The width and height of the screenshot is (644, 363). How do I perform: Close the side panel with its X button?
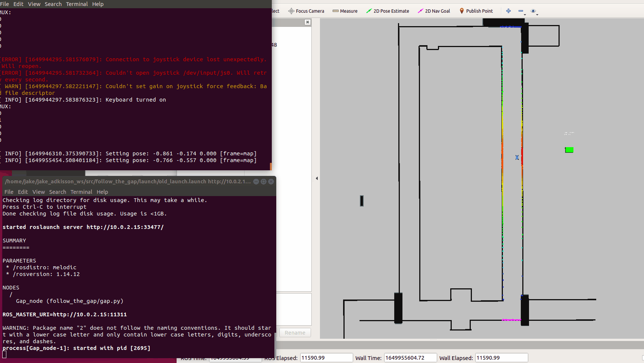tap(307, 22)
